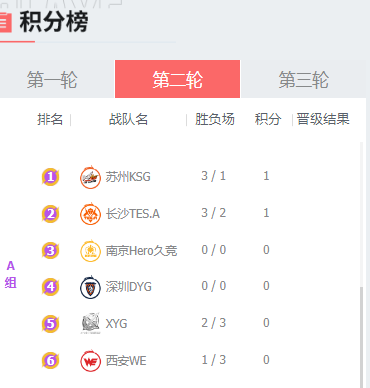Image resolution: width=370 pixels, height=388 pixels.
Task: Click rank badge 6 for 西安WE
Action: [x=50, y=360]
